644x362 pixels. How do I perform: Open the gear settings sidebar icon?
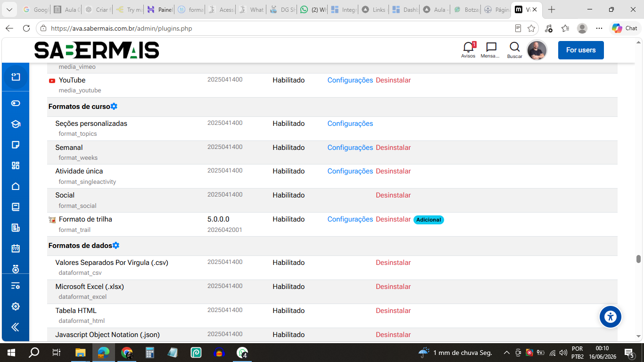16,306
